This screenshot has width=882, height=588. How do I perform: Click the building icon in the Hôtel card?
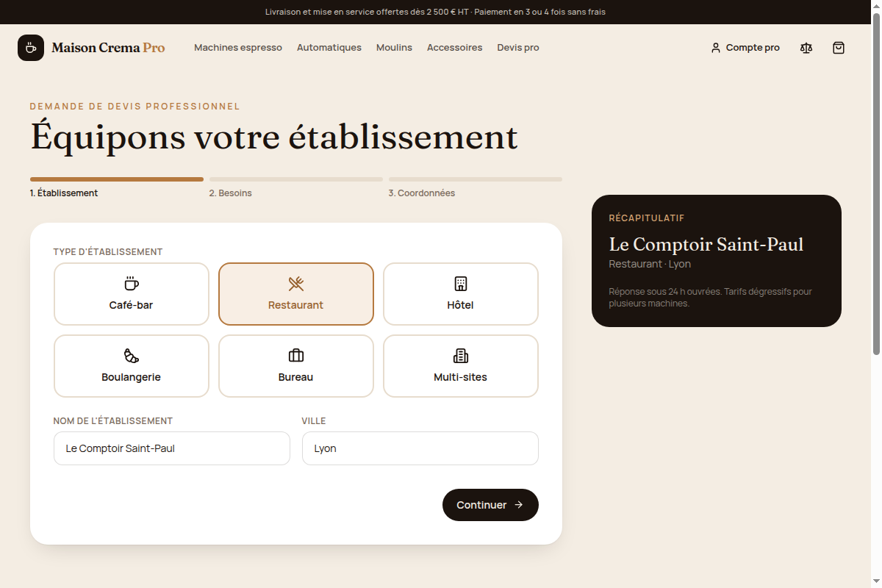tap(461, 284)
